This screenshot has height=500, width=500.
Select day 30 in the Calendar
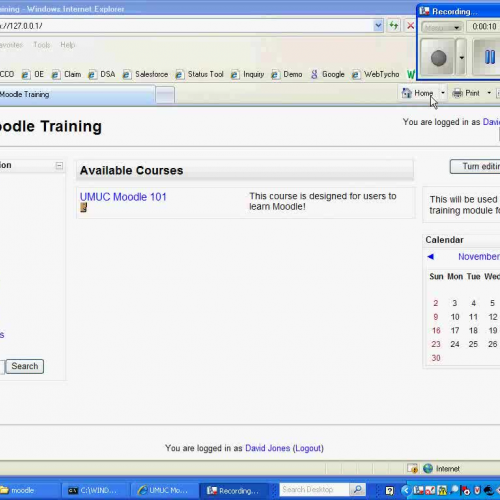436,358
